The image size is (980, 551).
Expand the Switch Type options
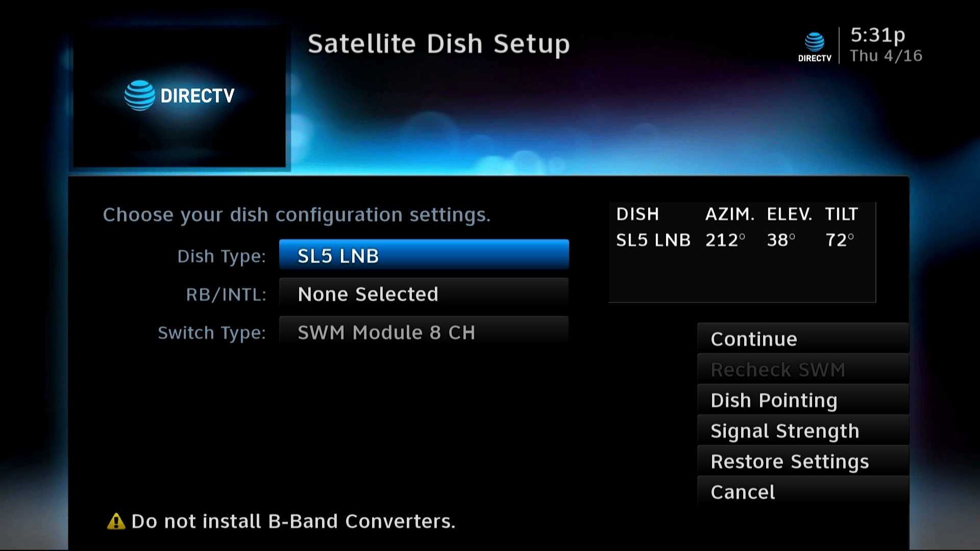coord(423,332)
